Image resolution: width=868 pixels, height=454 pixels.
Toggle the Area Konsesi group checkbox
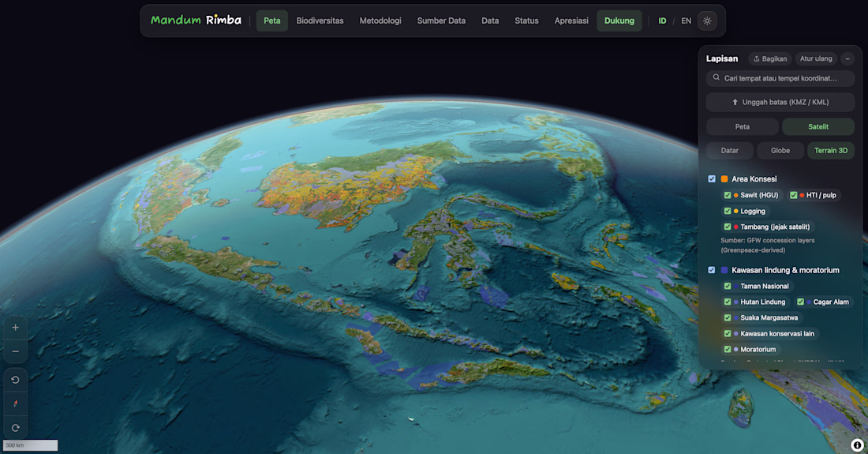pos(712,178)
